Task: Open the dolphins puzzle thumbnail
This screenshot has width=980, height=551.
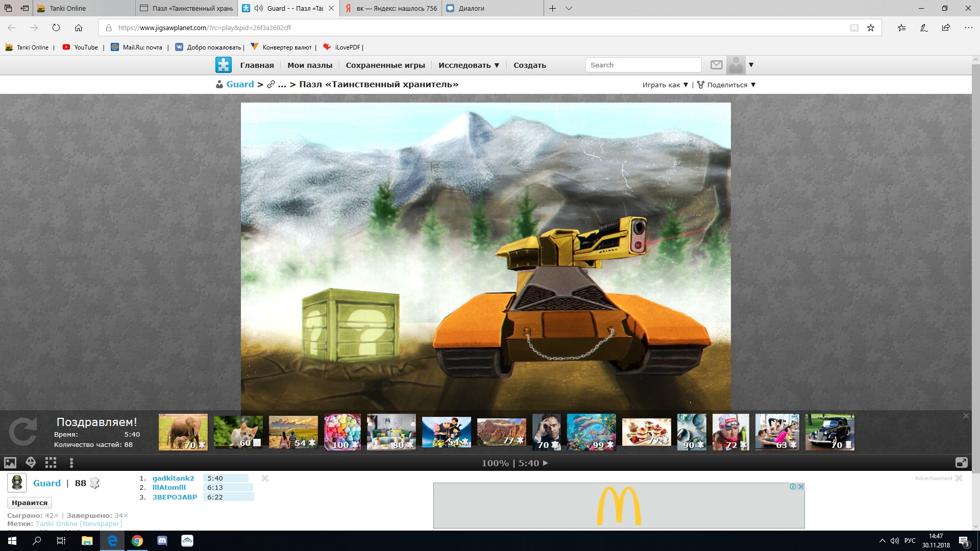Action: pos(592,432)
